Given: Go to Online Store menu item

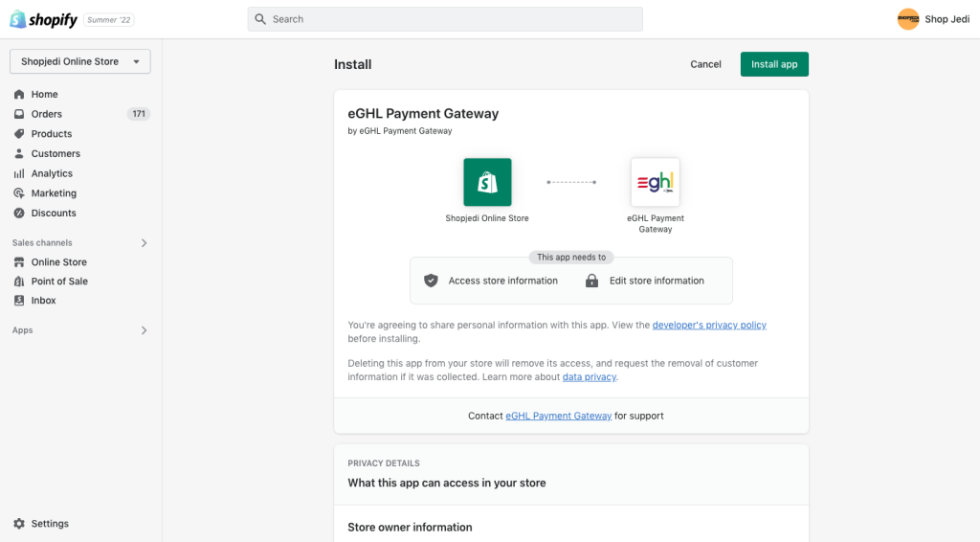Looking at the screenshot, I should 58,262.
